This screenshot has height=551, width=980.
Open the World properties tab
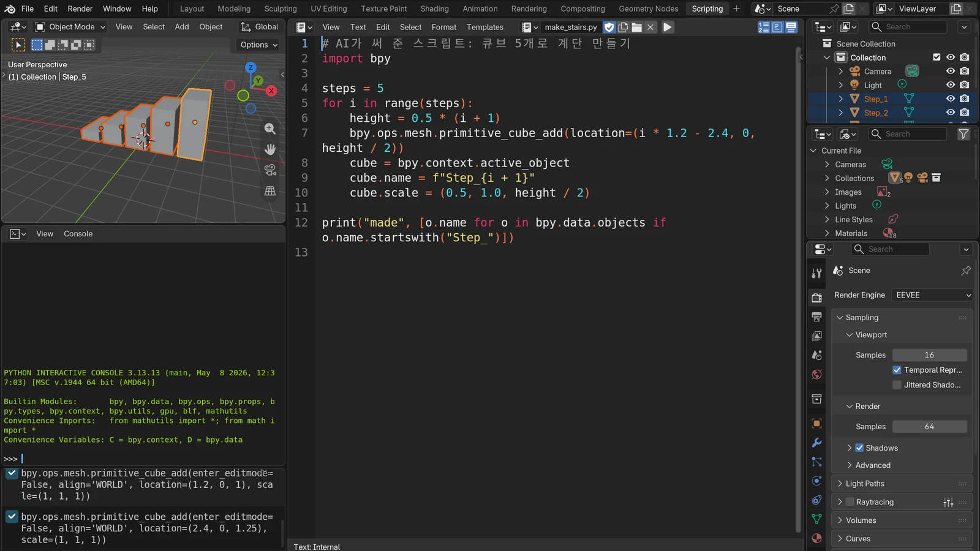pyautogui.click(x=816, y=375)
